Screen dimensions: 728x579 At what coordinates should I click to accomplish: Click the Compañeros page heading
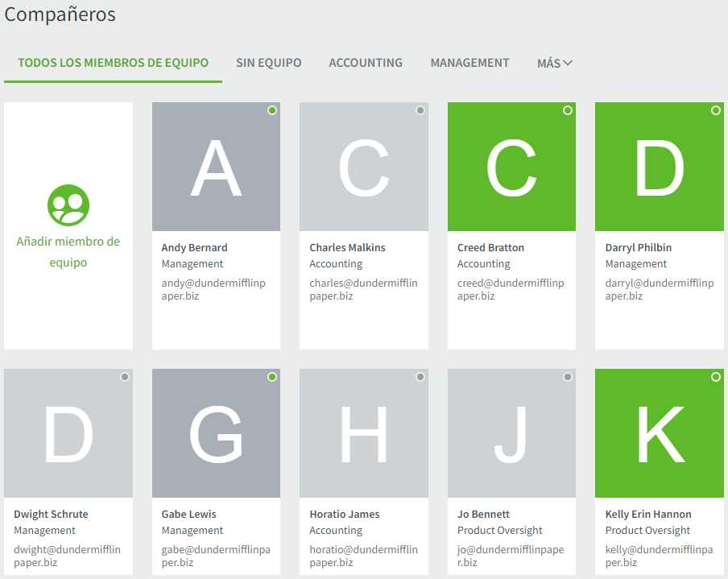point(60,14)
